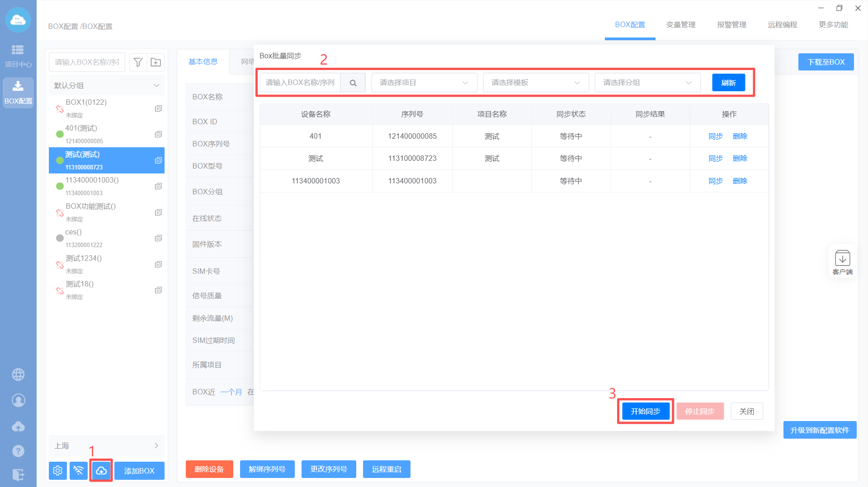Click the 开始同步 button
Screen dimensions: 868x487
click(646, 411)
